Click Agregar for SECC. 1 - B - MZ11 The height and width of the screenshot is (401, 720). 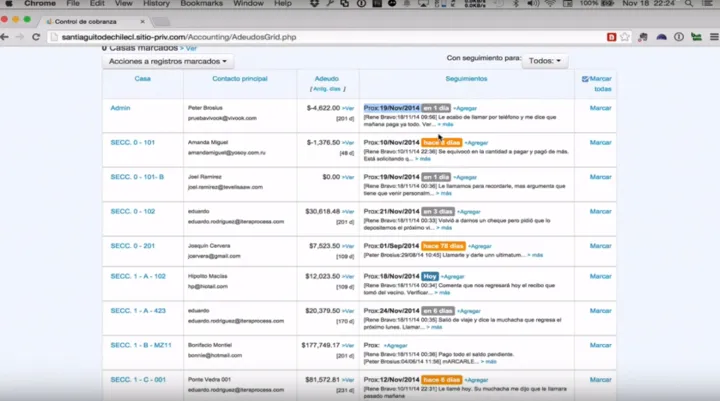pyautogui.click(x=397, y=345)
